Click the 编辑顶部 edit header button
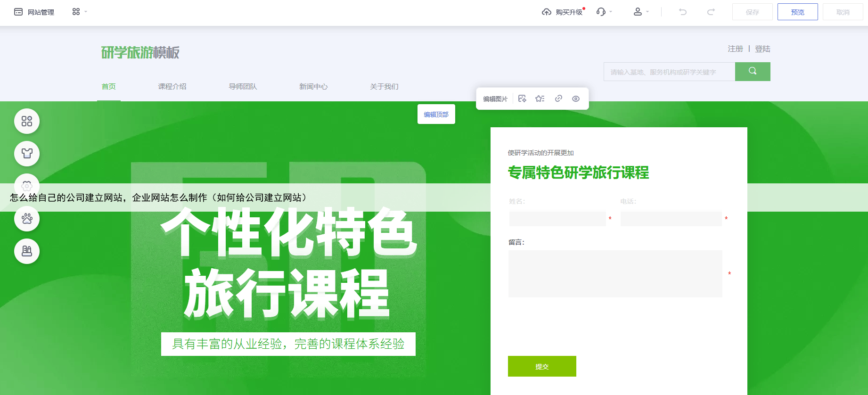 coord(436,115)
